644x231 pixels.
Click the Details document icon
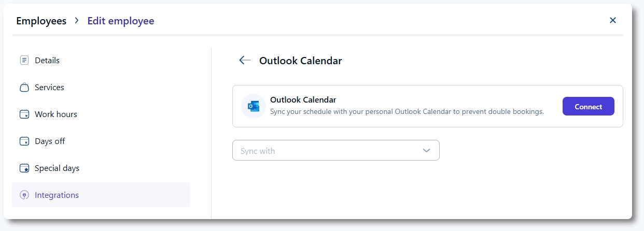click(24, 61)
